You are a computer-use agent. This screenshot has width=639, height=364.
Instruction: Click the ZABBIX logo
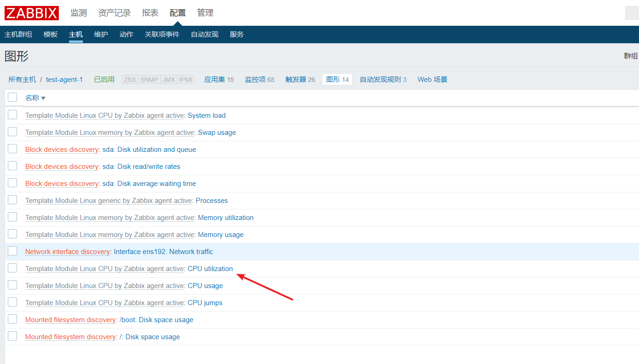pyautogui.click(x=32, y=13)
